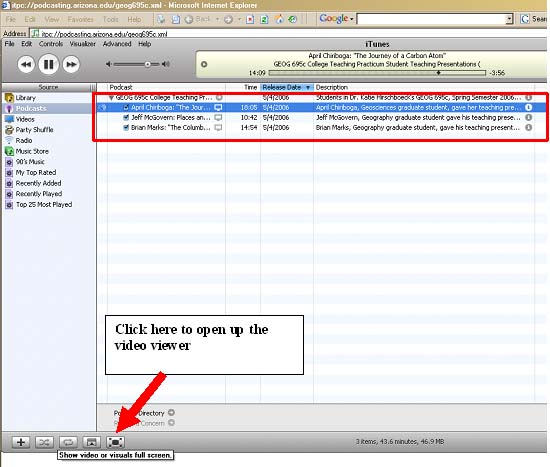Click the full screen video button
550x467 pixels.
tap(115, 442)
